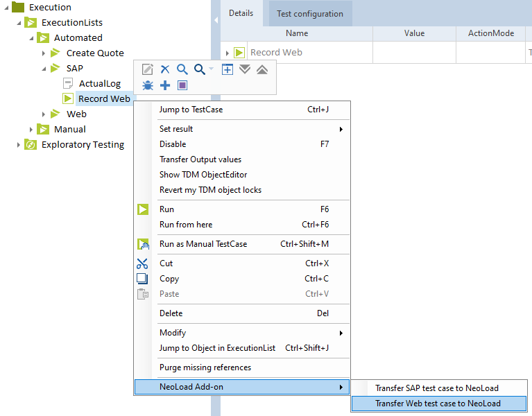The width and height of the screenshot is (532, 416).
Task: Choose Transfer Output values
Action: point(242,159)
